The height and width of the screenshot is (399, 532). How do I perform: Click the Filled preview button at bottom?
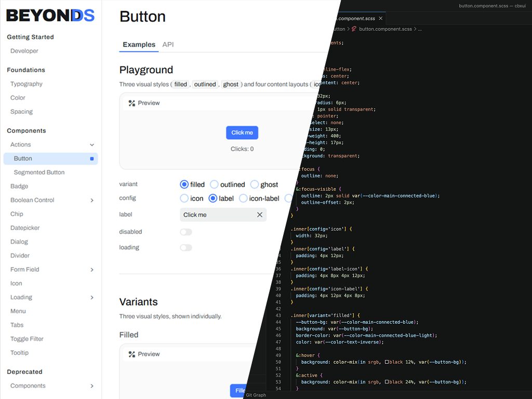(x=238, y=391)
